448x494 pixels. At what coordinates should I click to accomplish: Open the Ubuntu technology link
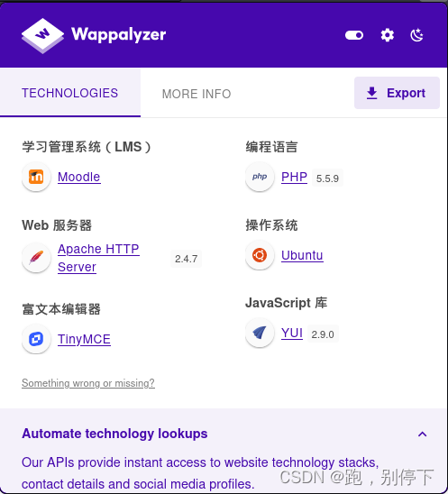tap(302, 255)
